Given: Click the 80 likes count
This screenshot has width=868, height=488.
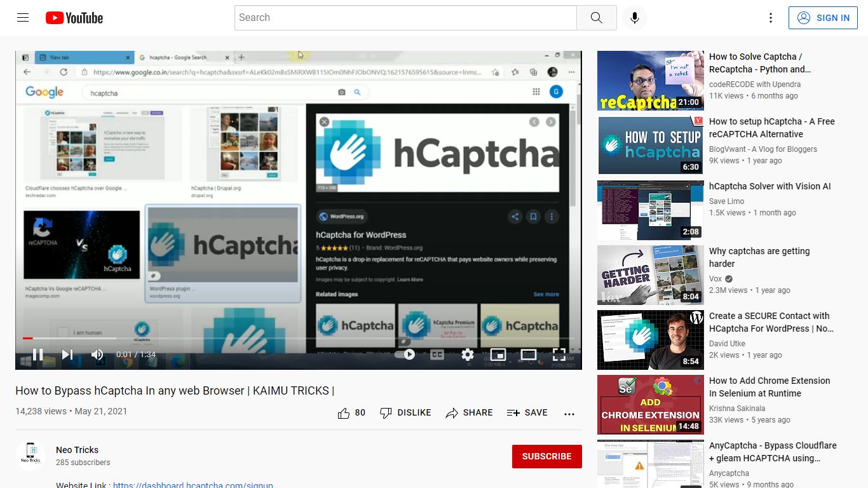Looking at the screenshot, I should click(360, 413).
